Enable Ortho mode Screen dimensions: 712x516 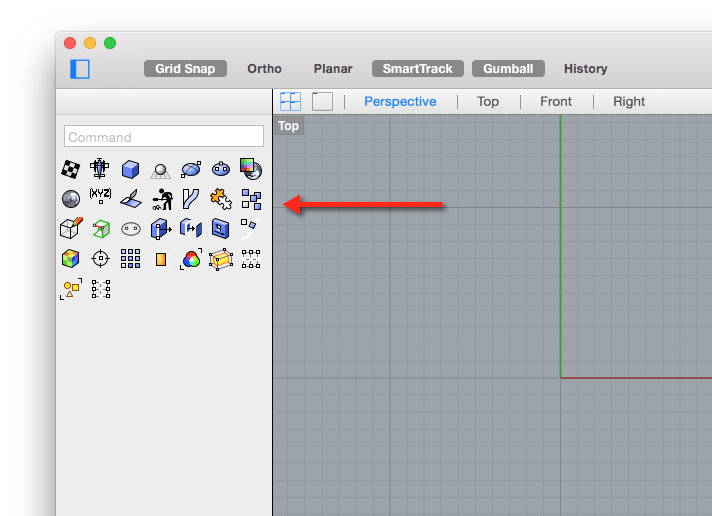264,69
